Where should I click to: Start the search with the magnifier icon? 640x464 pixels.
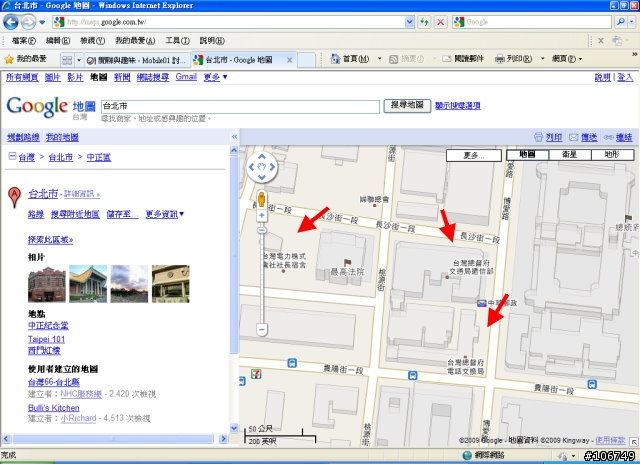coord(620,22)
